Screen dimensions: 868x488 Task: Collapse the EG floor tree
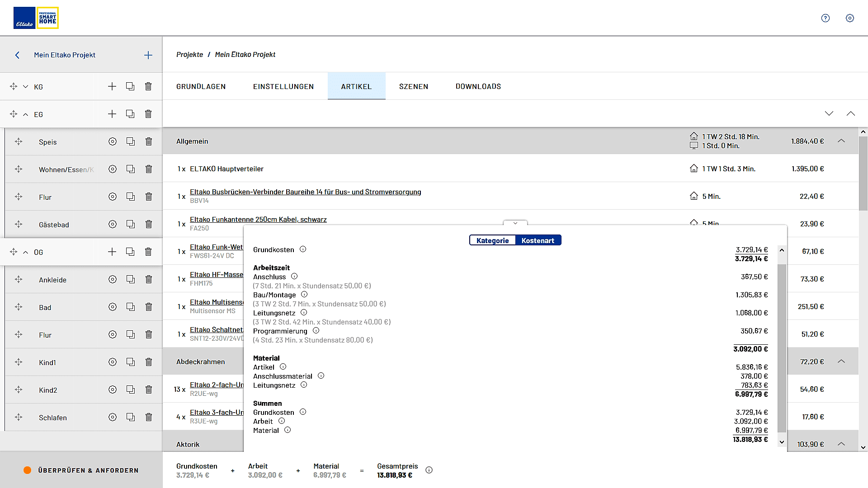[26, 114]
